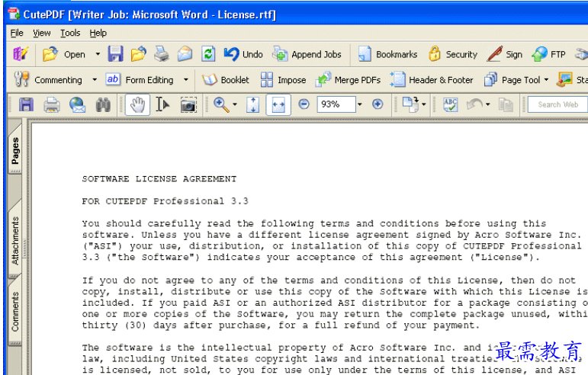The image size is (588, 375).
Task: Click the binoculars Search icon
Action: pos(103,105)
